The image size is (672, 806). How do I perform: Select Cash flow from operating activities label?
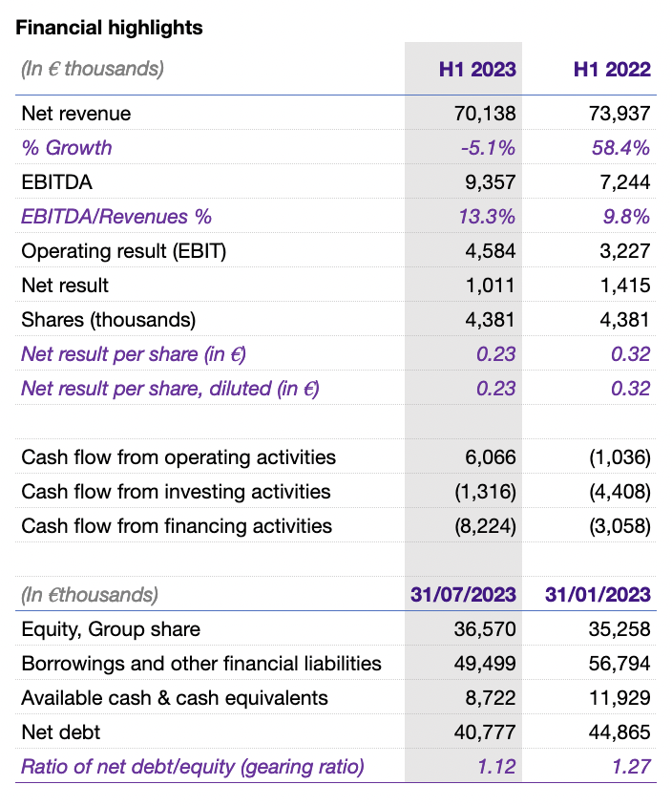coord(178,457)
